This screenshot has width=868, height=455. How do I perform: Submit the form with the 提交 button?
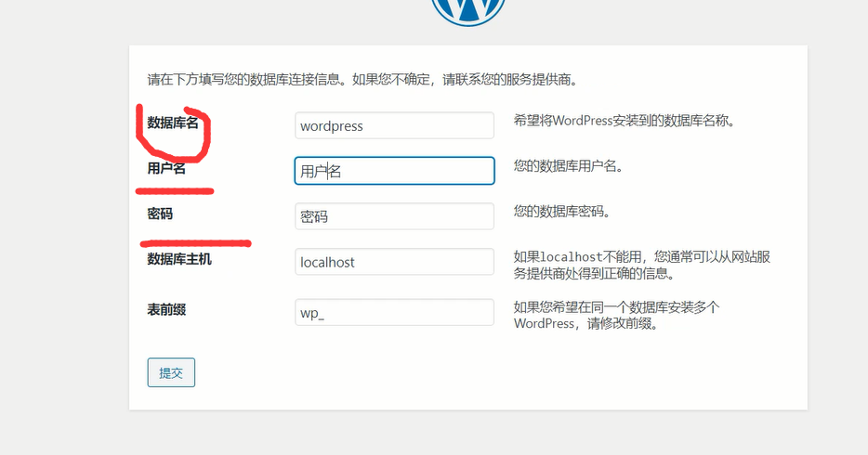171,372
